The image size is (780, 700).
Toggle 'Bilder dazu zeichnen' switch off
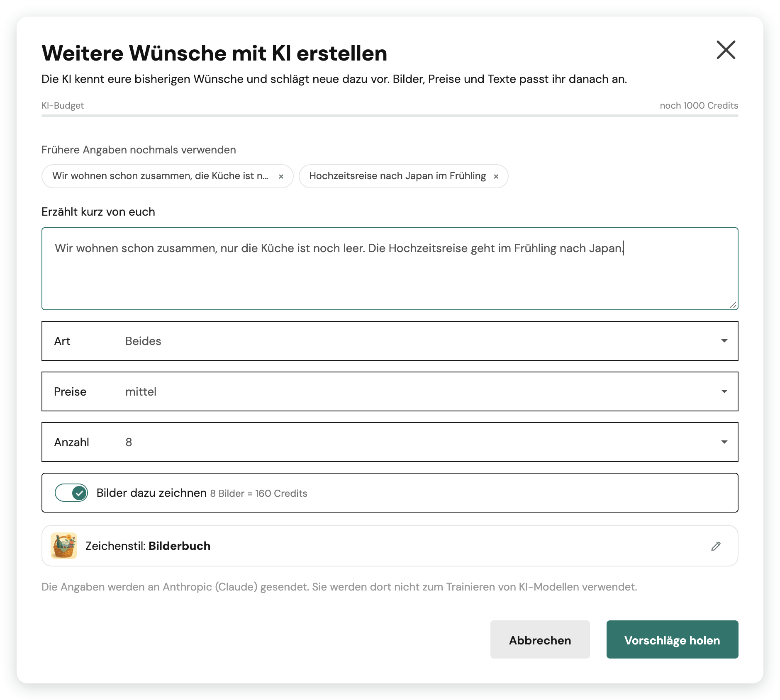(x=71, y=493)
